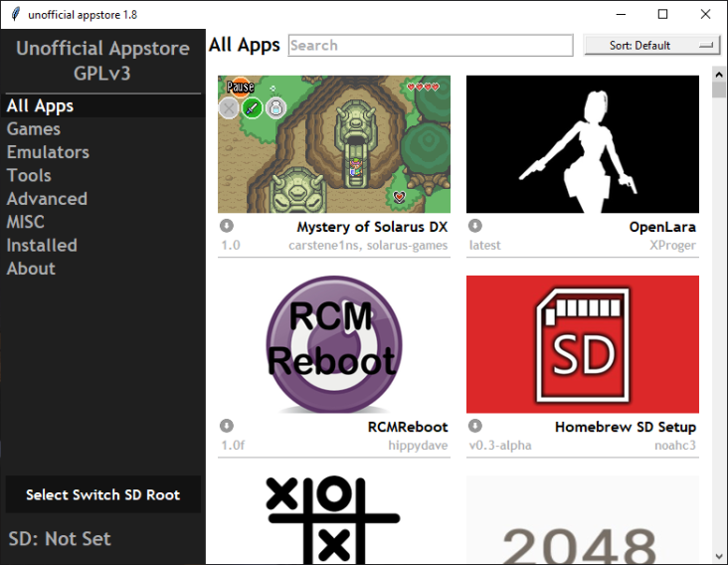Click the Mystery of Solarus DX title
This screenshot has width=728, height=565.
372,227
